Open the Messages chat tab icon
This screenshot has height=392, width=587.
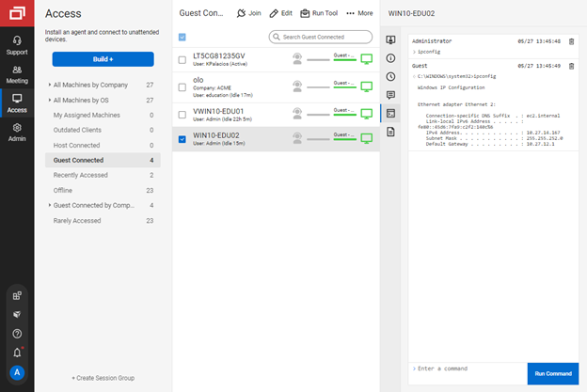(x=390, y=95)
